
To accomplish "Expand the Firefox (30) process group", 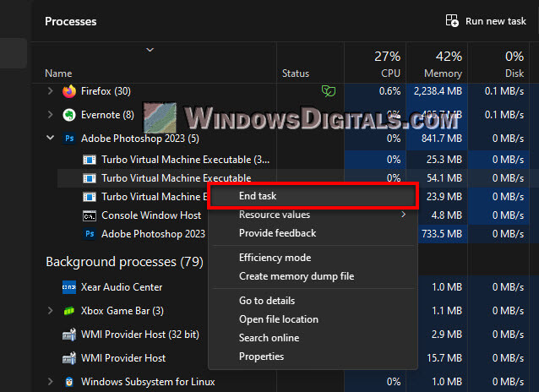I will [50, 91].
